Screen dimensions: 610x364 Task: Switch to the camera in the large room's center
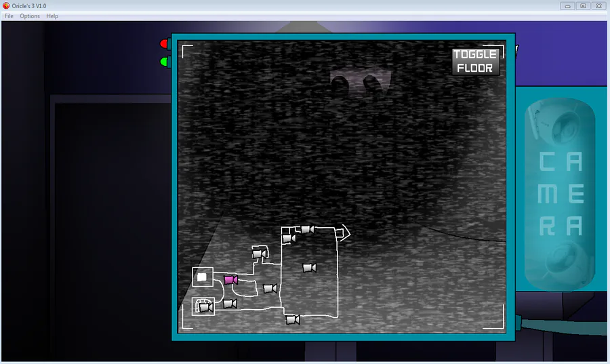coord(309,268)
